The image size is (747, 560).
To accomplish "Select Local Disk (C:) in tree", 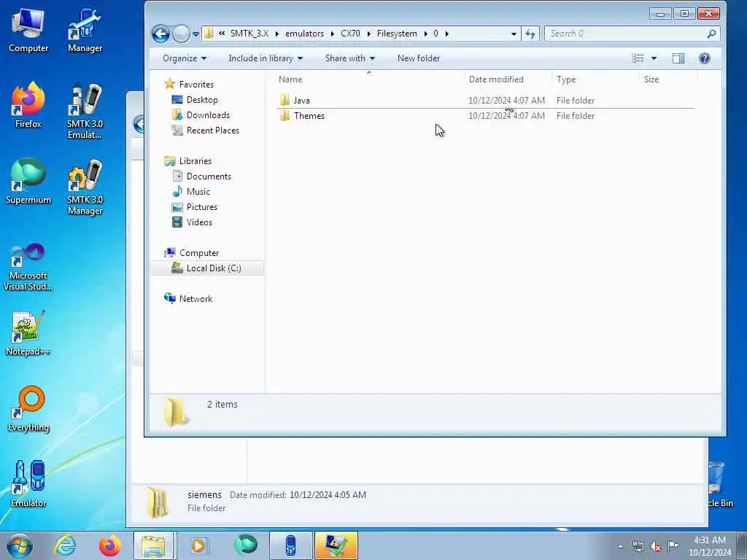I will 206,268.
